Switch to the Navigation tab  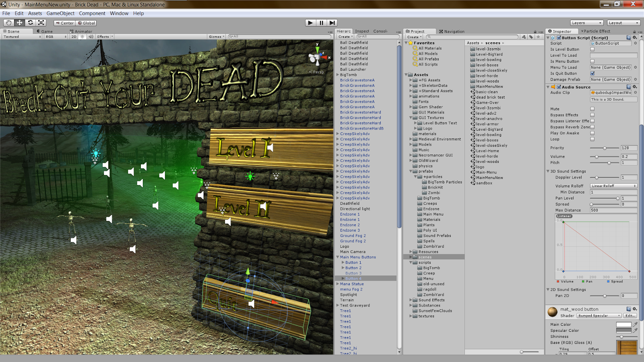click(x=452, y=31)
